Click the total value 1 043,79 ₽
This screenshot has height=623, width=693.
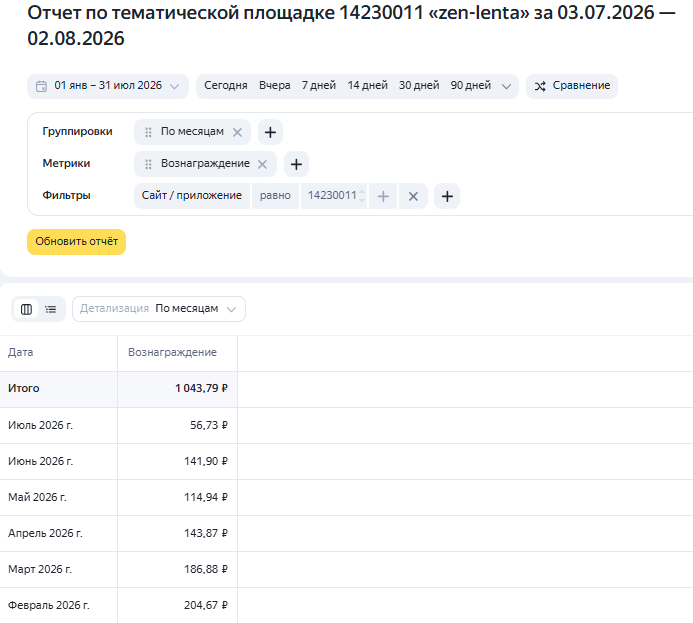point(201,388)
